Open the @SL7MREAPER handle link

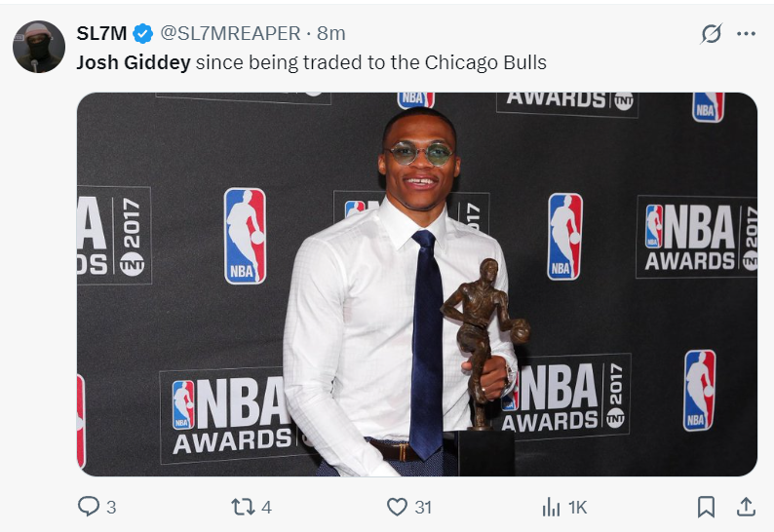(x=229, y=33)
